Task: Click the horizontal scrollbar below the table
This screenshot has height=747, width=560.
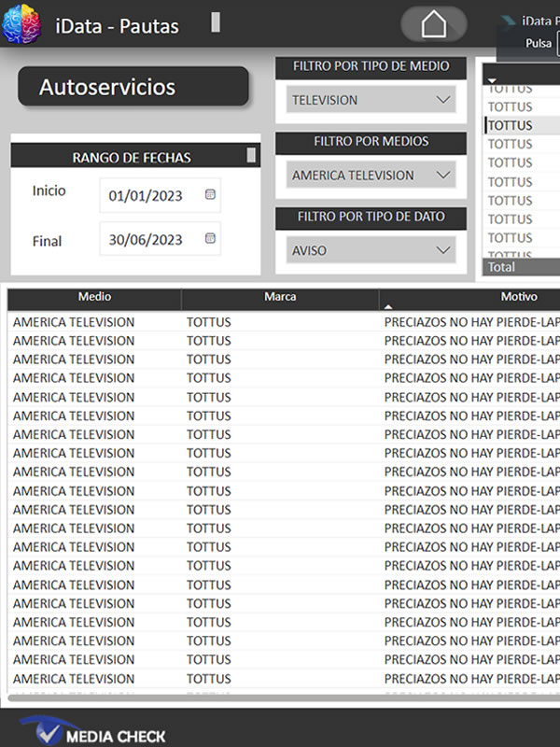Action: 284,698
